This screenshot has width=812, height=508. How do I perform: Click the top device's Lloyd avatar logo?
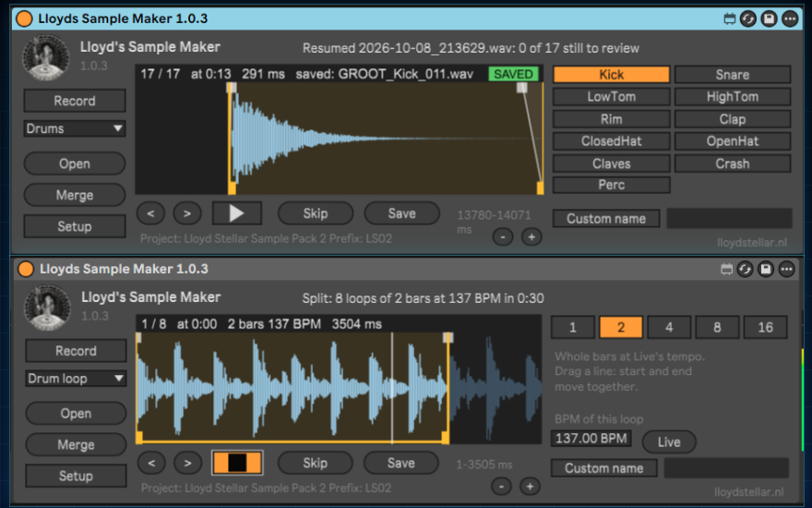45,57
